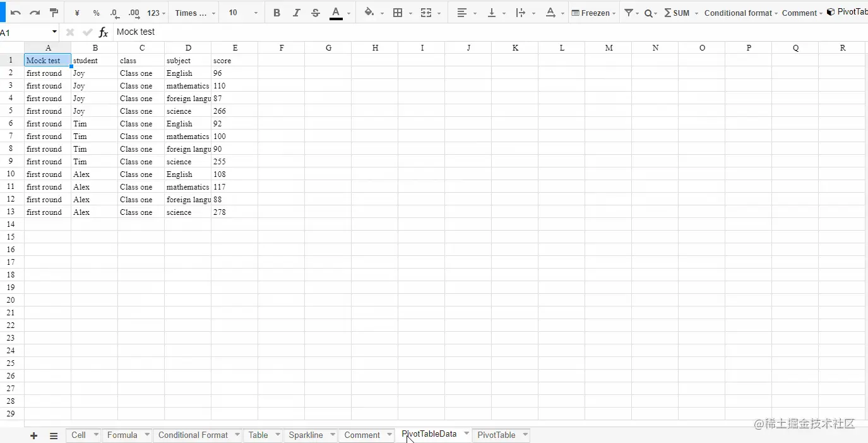The image size is (868, 443).
Task: Undo the last action
Action: (16, 13)
